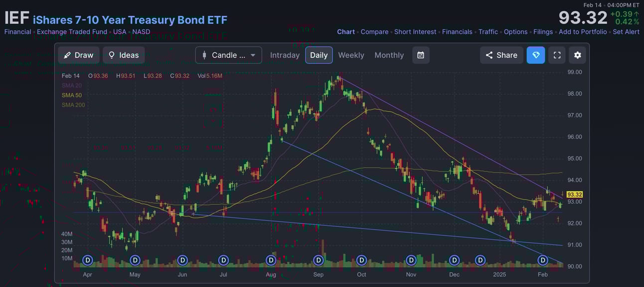Open the Options link
Viewport: 644px width, 287px height.
click(x=515, y=31)
